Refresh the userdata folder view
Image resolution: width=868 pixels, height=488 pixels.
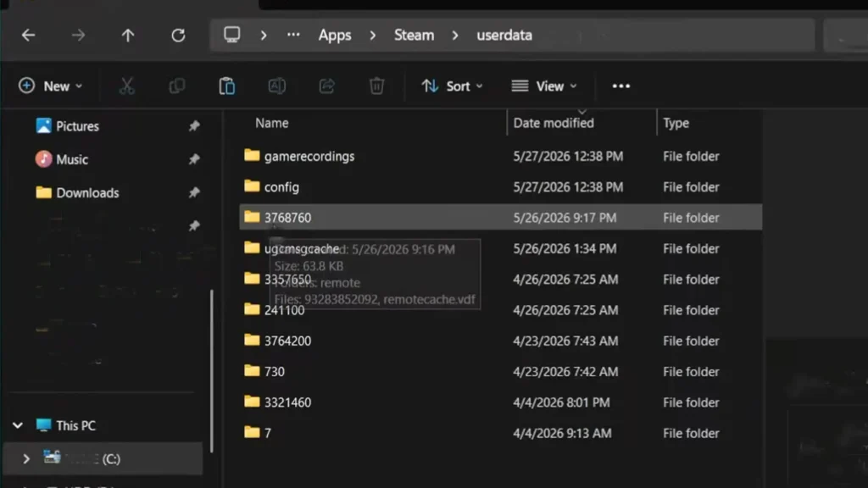point(178,36)
